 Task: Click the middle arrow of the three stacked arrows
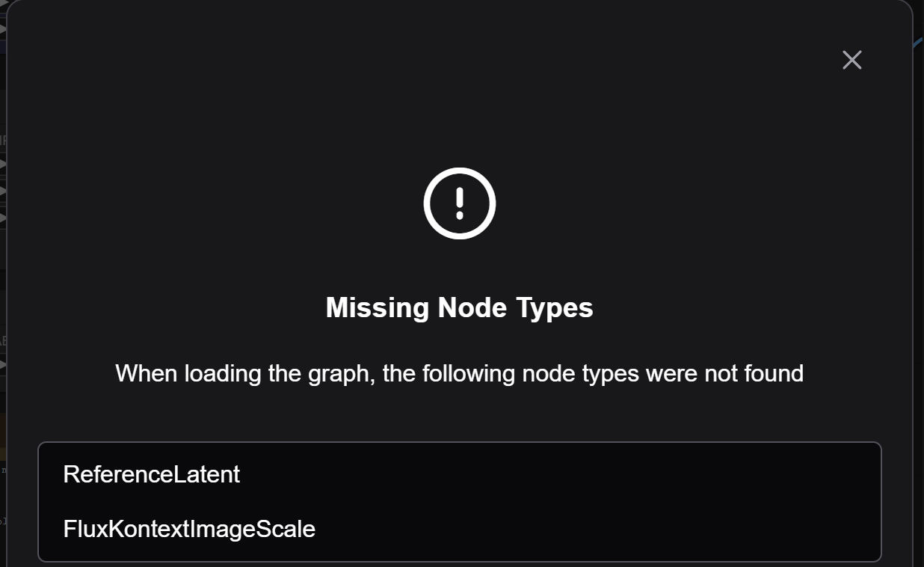[x=3, y=190]
